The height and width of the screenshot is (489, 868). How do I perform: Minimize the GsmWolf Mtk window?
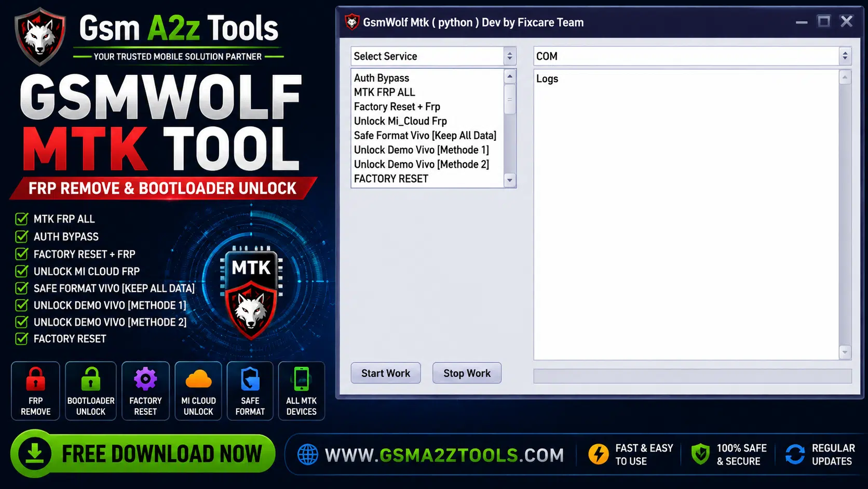pyautogui.click(x=802, y=22)
